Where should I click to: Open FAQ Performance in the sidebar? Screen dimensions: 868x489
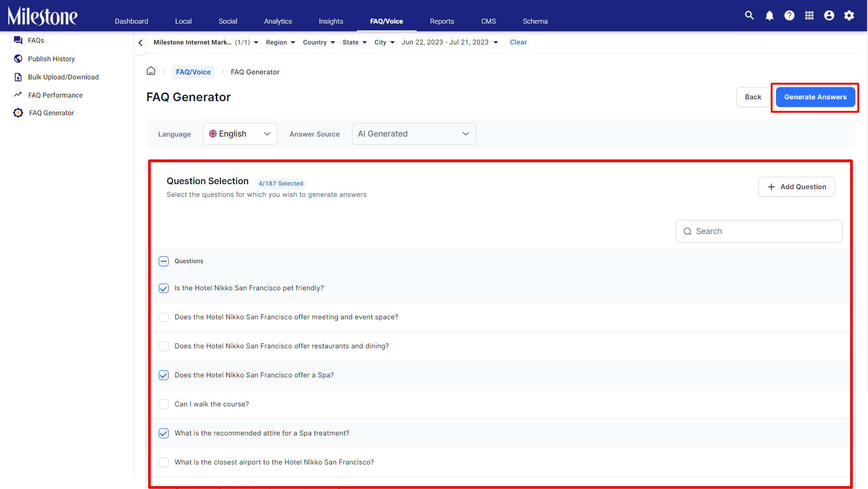click(x=55, y=95)
